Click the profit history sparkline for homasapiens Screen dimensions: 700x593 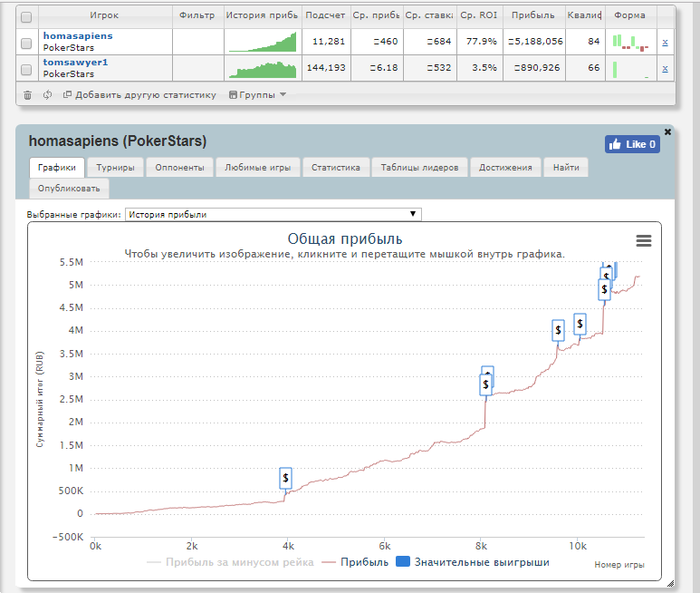click(262, 42)
